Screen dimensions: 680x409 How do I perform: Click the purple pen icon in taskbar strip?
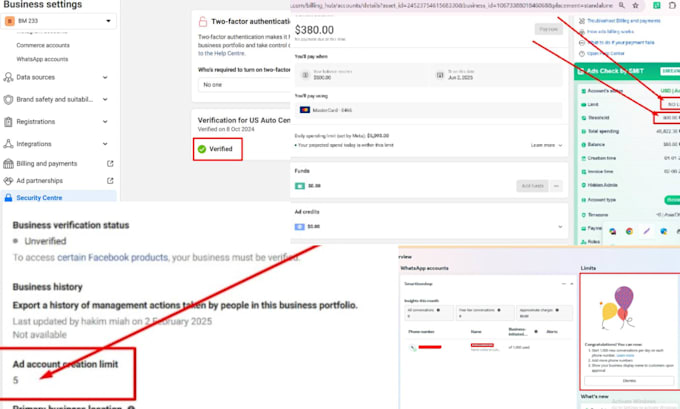[647, 232]
